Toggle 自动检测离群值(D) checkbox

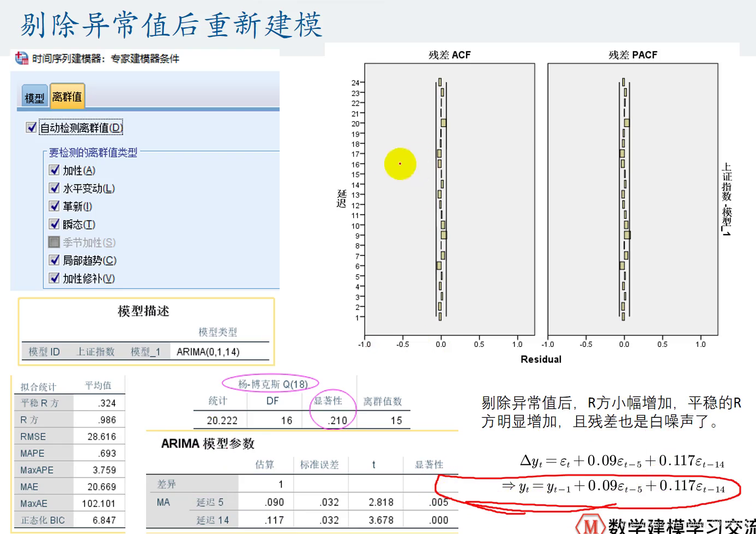pos(31,128)
